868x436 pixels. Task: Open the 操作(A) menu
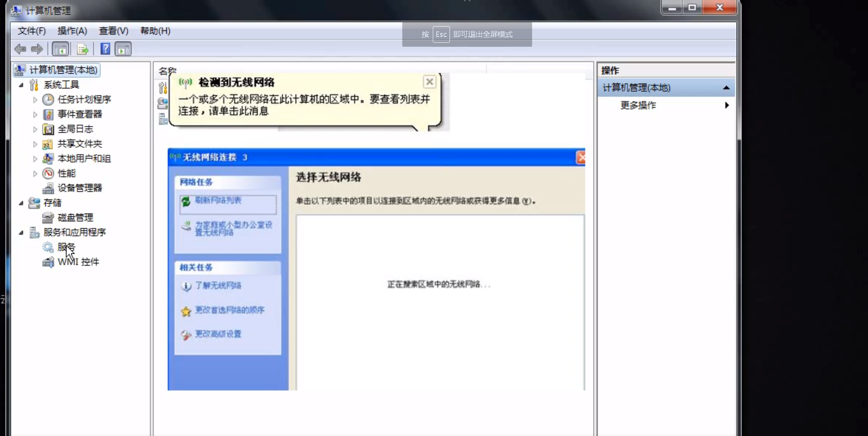pyautogui.click(x=72, y=31)
